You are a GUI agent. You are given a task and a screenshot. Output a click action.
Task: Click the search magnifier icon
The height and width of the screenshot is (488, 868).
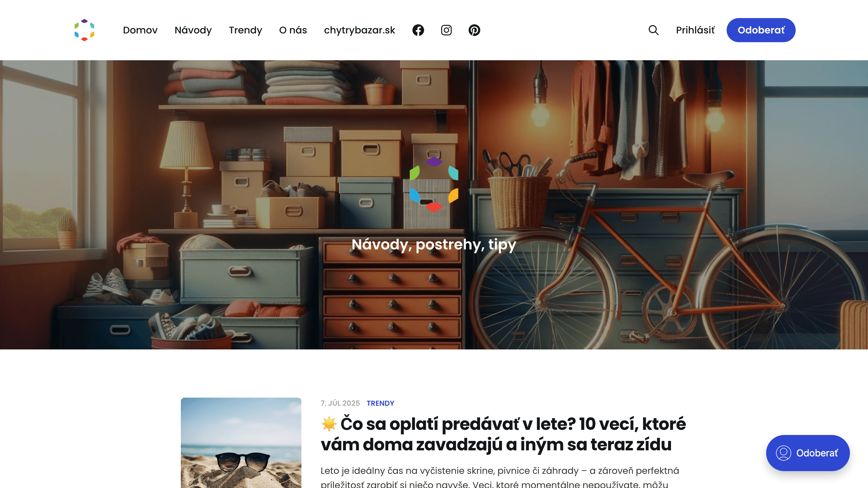653,30
